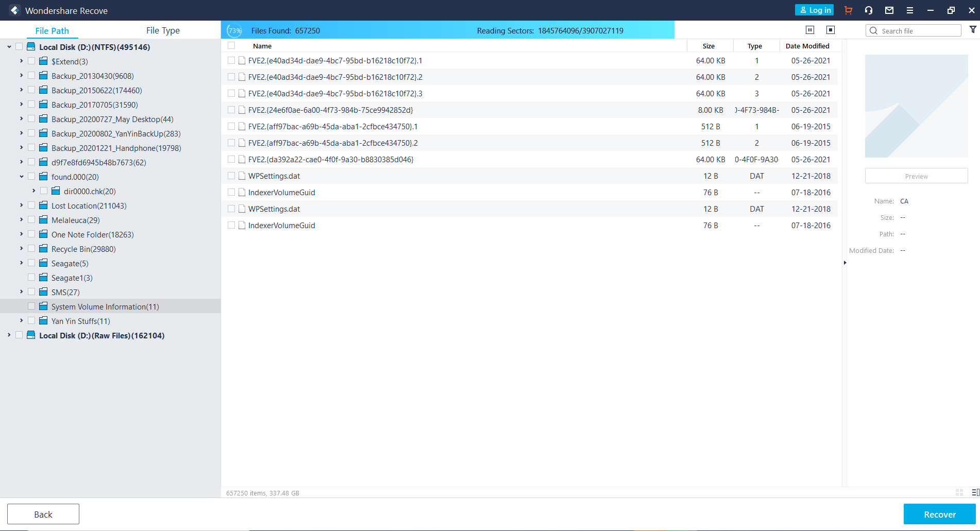Check the box for FVE2.{da392a22-cae0-4f0f-9a30-b8830385d046}
The image size is (980, 531).
tap(231, 159)
